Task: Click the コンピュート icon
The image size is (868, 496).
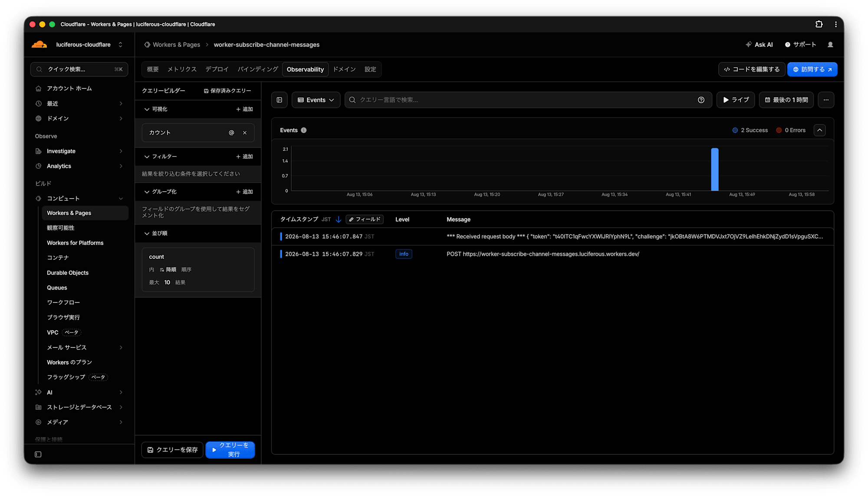Action: coord(39,199)
